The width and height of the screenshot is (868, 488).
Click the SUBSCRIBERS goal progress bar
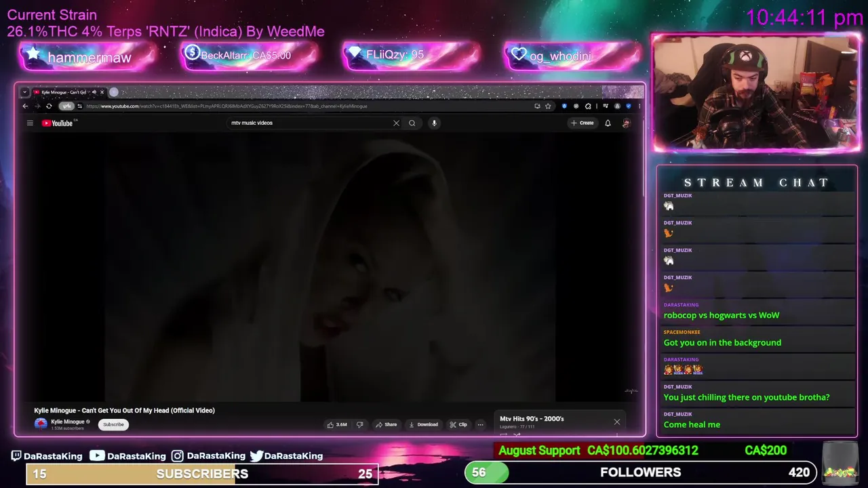click(202, 474)
